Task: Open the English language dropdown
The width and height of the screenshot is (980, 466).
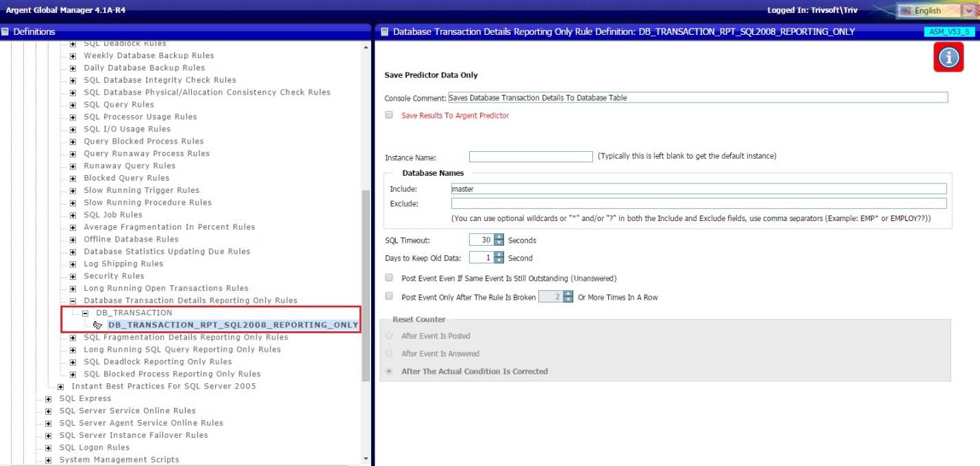Action: point(968,10)
